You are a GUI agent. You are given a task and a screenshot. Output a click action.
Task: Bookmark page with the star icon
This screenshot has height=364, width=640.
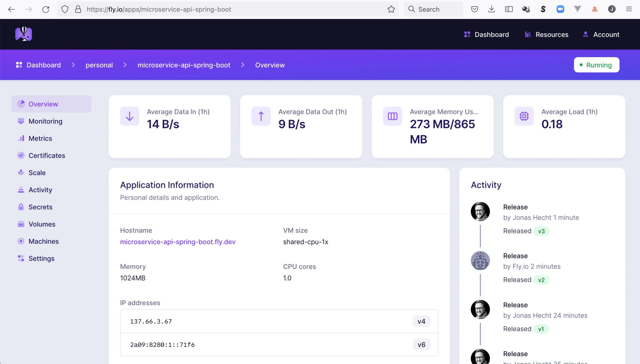[391, 9]
